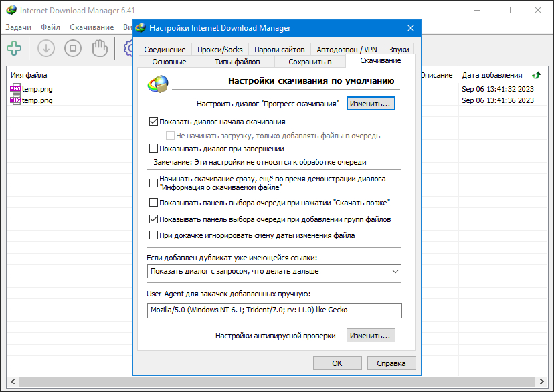Click the horizontal scrollbar track in main window
The width and height of the screenshot is (554, 392).
276,381
